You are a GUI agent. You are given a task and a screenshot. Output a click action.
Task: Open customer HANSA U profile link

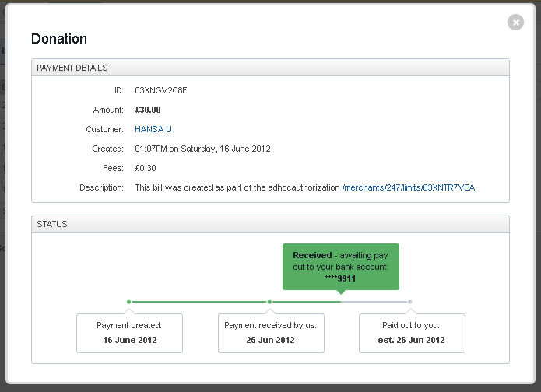[153, 129]
